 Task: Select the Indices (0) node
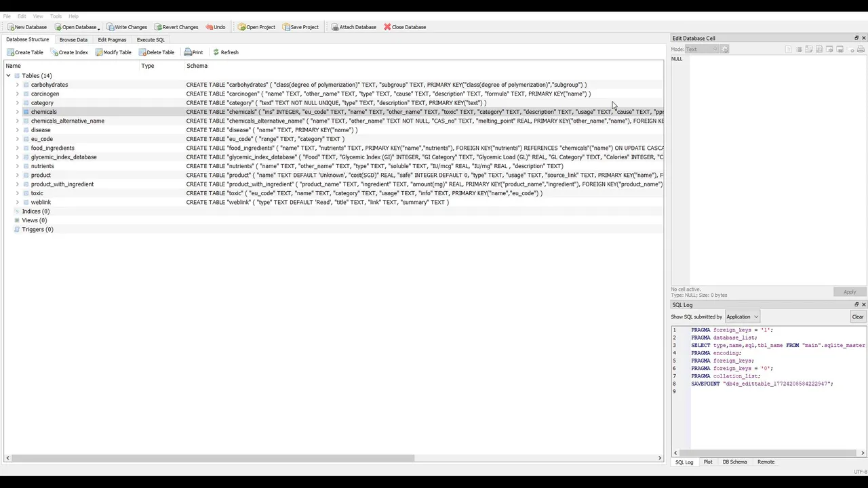click(35, 211)
